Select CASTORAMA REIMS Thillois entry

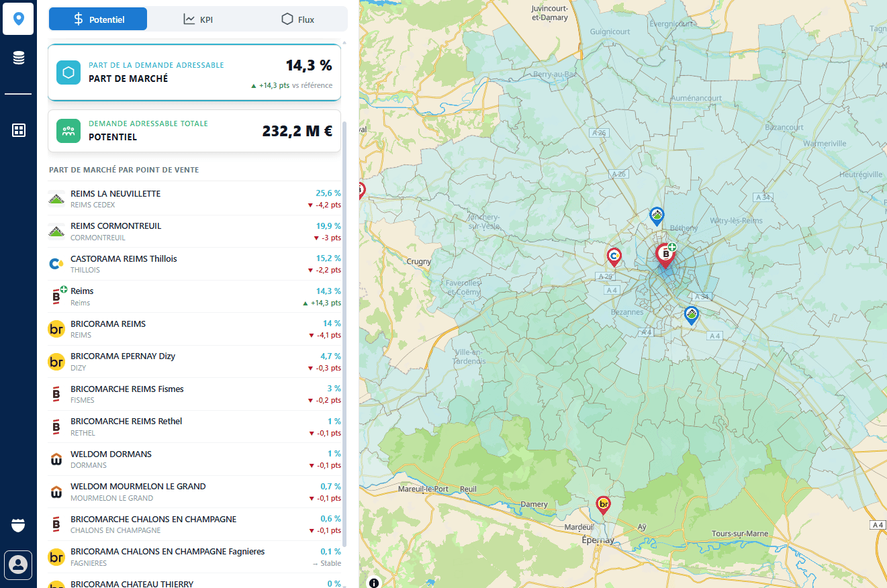[x=195, y=264]
